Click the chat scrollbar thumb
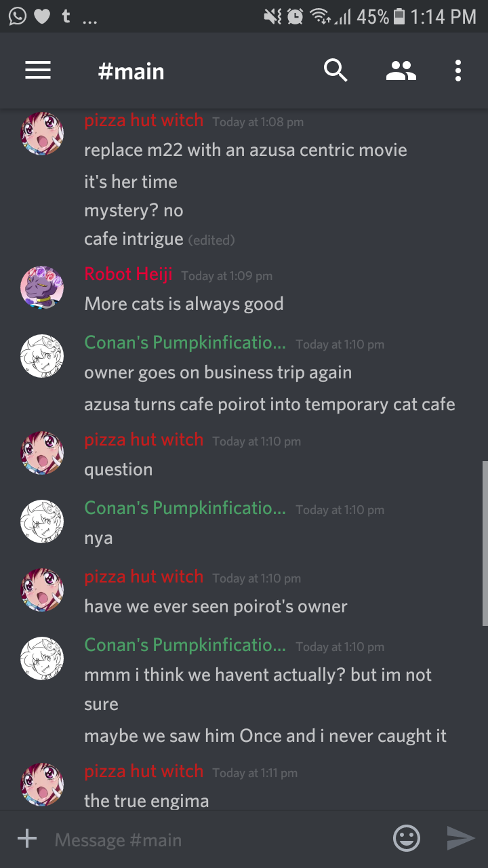The image size is (488, 868). pos(485,542)
